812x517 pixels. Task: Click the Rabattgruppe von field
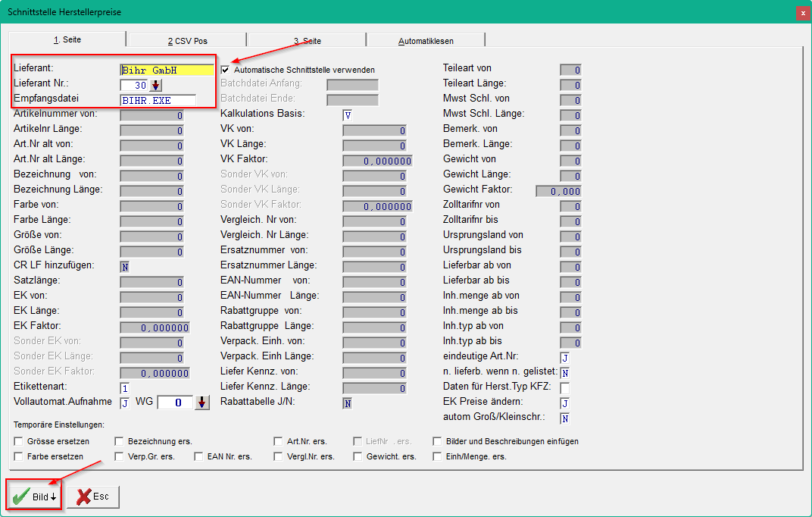click(x=374, y=312)
